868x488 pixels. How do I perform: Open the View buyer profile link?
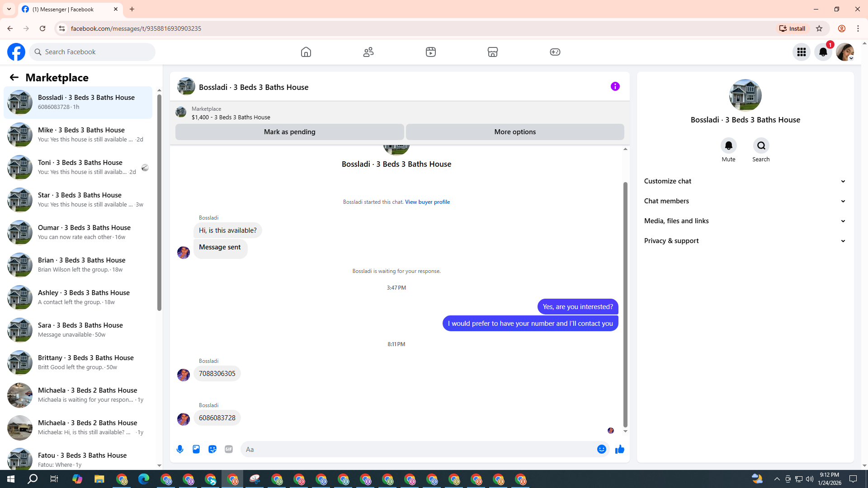coord(427,202)
